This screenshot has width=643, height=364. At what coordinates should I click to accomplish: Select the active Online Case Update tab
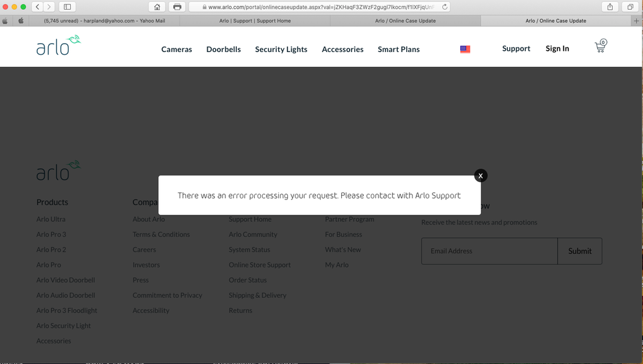pyautogui.click(x=555, y=21)
